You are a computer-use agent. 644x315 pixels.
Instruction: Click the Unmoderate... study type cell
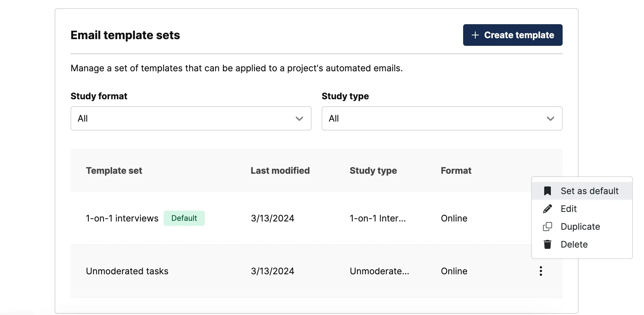coord(380,271)
